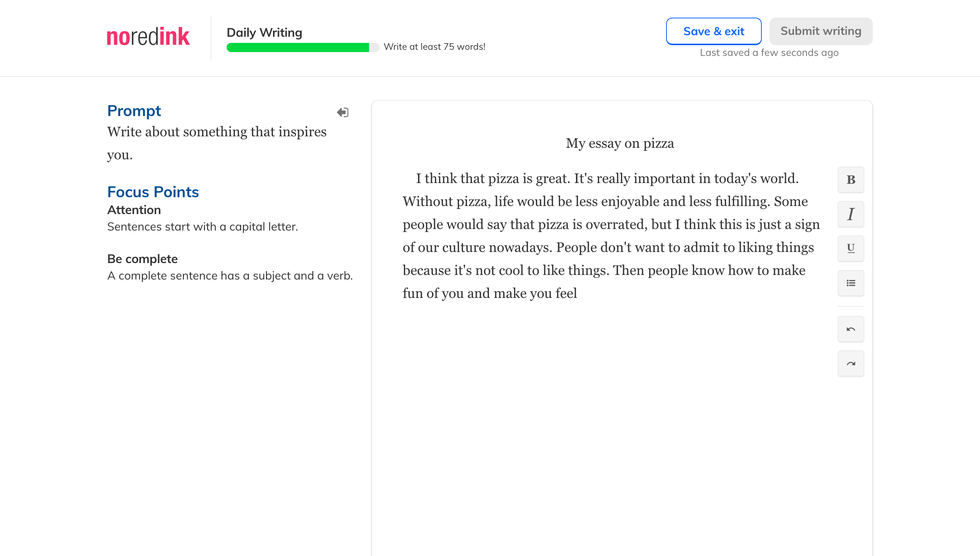Click the 'Write at least 75 words!' label
This screenshot has width=980, height=556.
click(x=434, y=47)
